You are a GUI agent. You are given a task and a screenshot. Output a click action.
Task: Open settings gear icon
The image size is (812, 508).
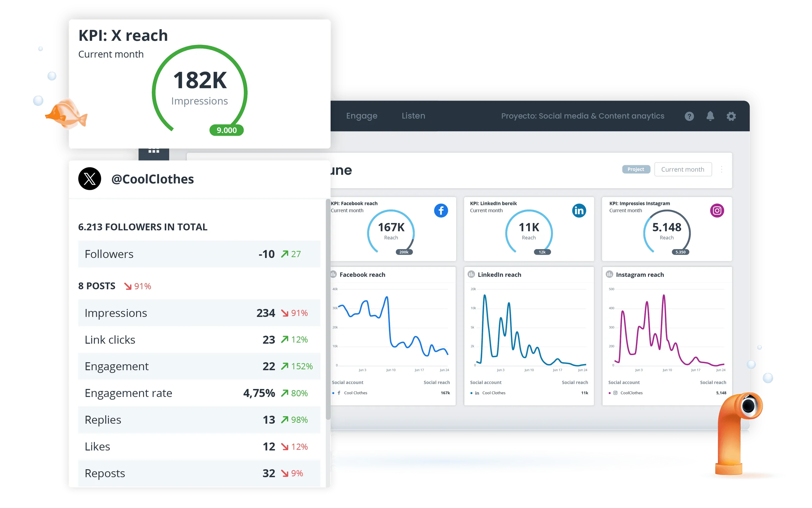point(731,116)
